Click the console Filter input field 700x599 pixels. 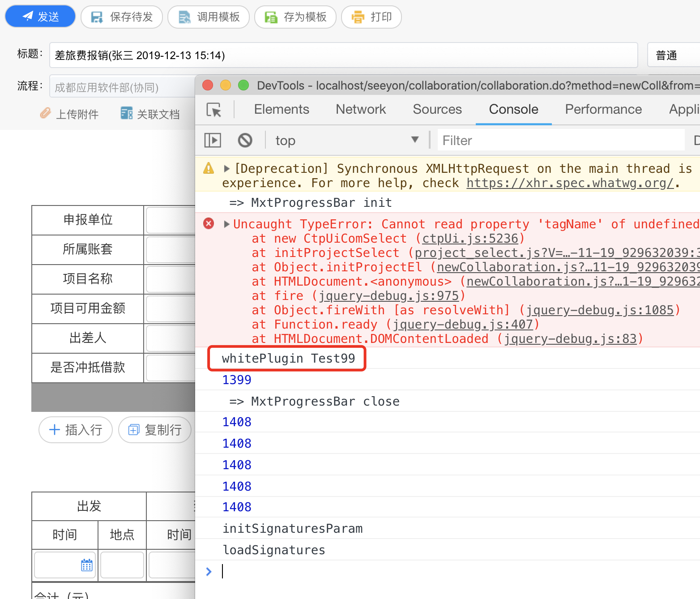[x=559, y=141]
